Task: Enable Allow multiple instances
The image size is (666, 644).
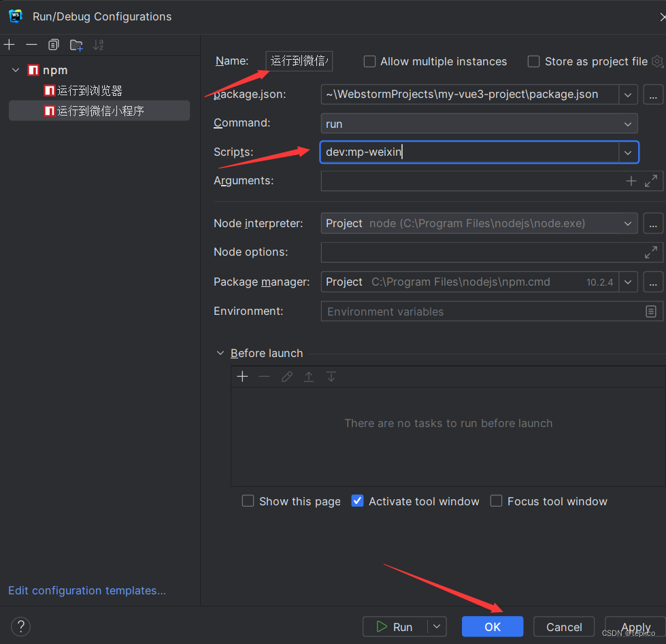Action: coord(369,62)
